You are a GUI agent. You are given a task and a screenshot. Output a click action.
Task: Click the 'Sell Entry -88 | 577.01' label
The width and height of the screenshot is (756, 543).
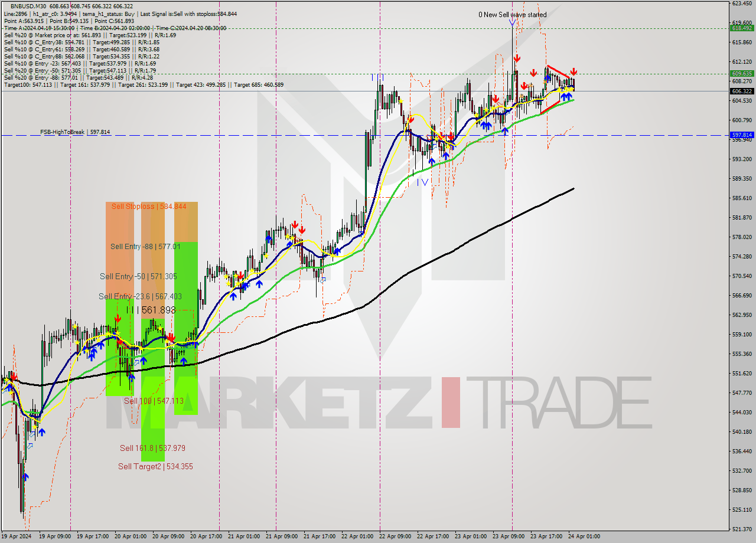tap(145, 247)
